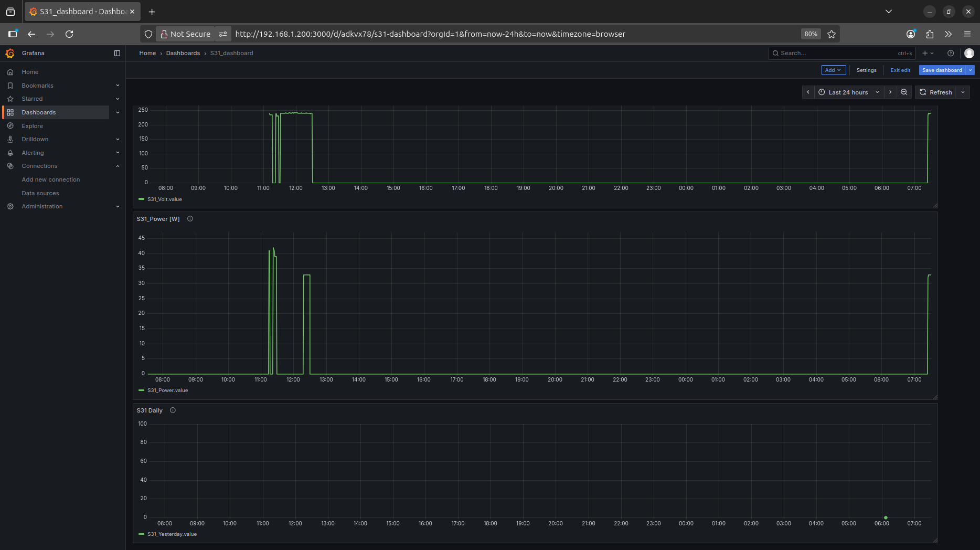
Task: Collapse the Connections sidebar section
Action: click(x=118, y=166)
